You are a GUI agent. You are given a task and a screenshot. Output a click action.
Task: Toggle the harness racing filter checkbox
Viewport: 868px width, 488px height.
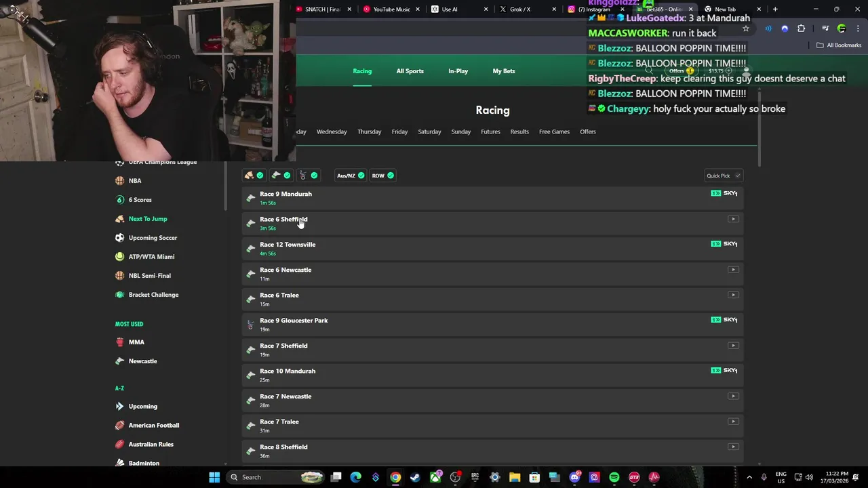[x=309, y=176]
